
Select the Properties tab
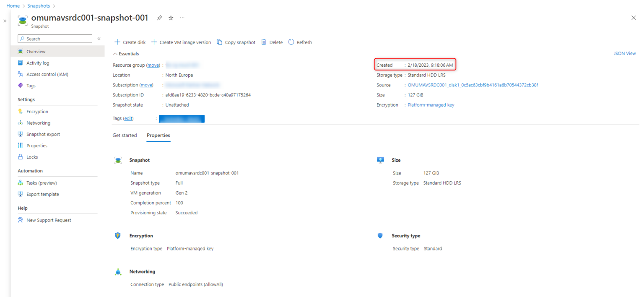(x=158, y=135)
